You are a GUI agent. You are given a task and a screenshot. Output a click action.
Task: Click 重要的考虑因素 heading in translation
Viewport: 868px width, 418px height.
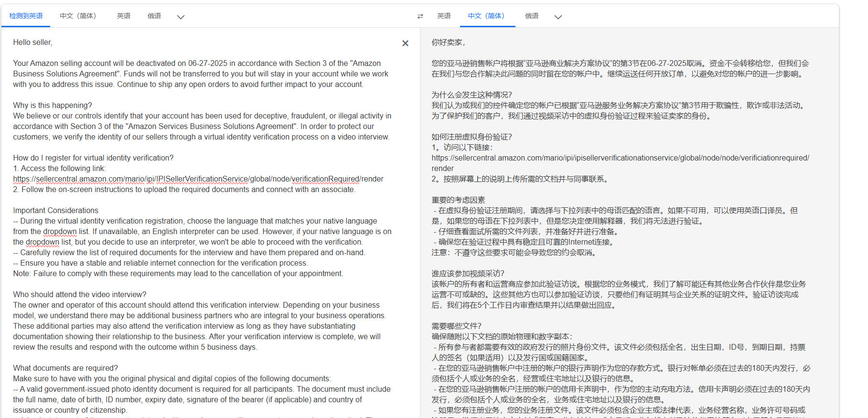[x=458, y=200]
